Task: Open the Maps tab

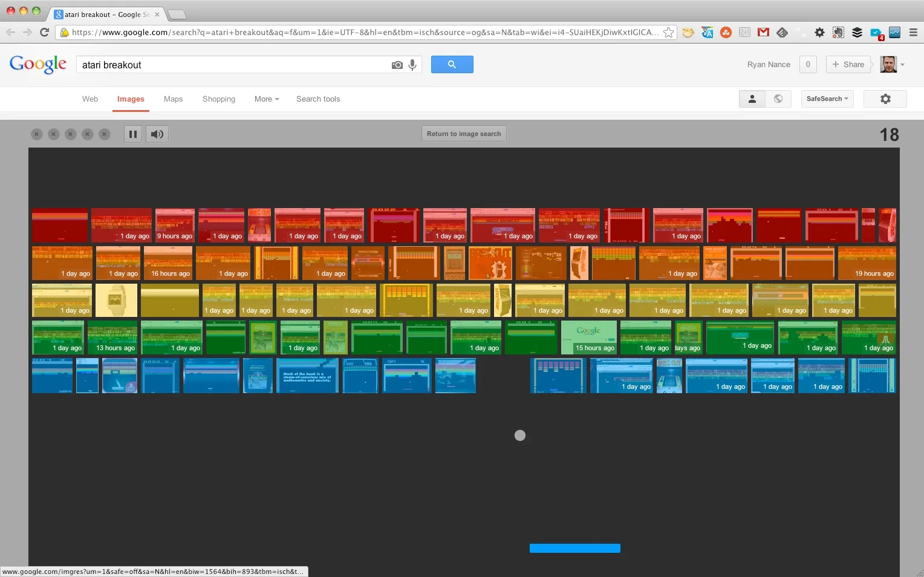Action: coord(173,99)
